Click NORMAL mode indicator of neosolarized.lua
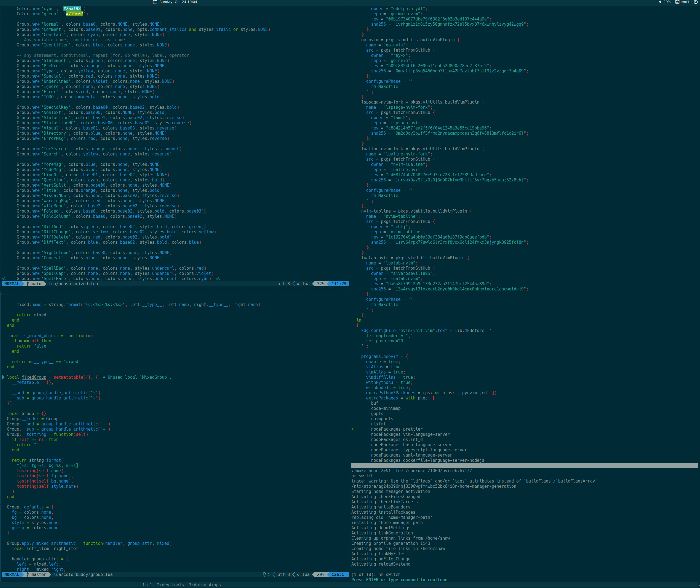 click(x=12, y=284)
